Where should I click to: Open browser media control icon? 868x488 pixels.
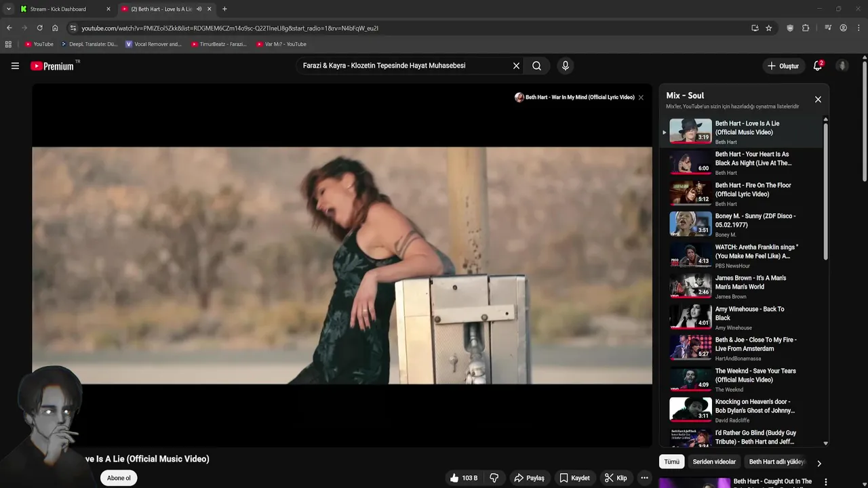click(828, 28)
